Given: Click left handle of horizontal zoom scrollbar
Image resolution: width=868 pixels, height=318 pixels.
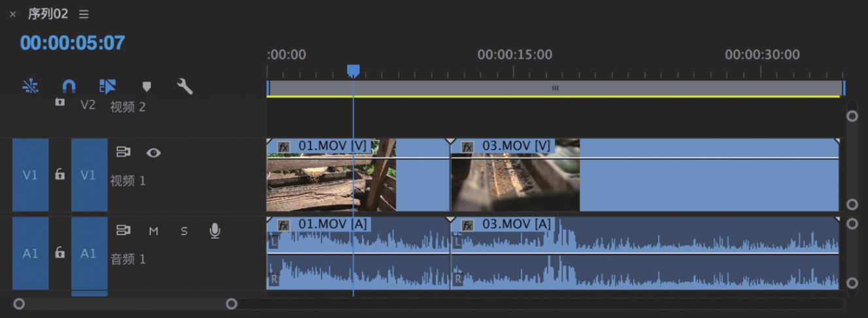Looking at the screenshot, I should coord(19,304).
